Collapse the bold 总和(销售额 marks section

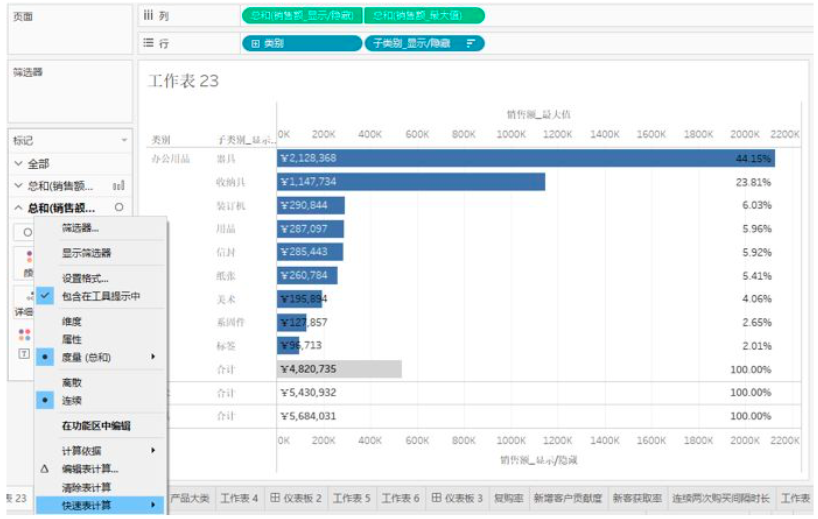[x=18, y=208]
